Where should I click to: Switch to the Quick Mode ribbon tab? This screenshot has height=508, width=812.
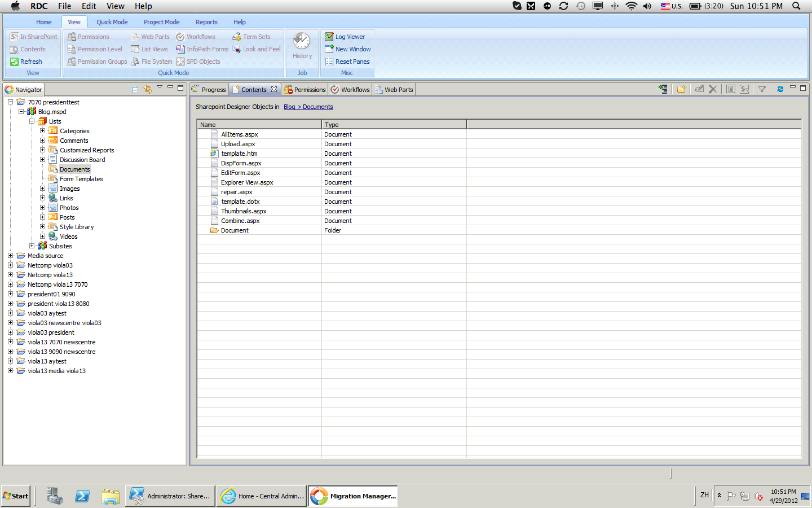point(112,22)
